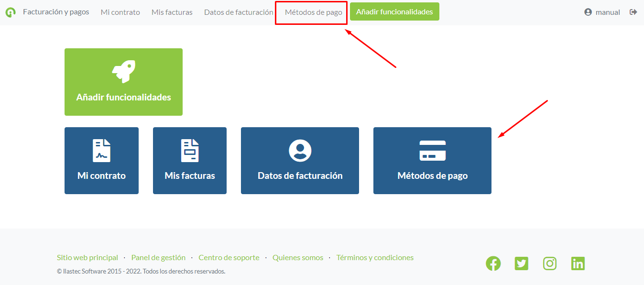Click the logout arrow icon
Viewport: 644px width, 285px height.
click(x=633, y=12)
